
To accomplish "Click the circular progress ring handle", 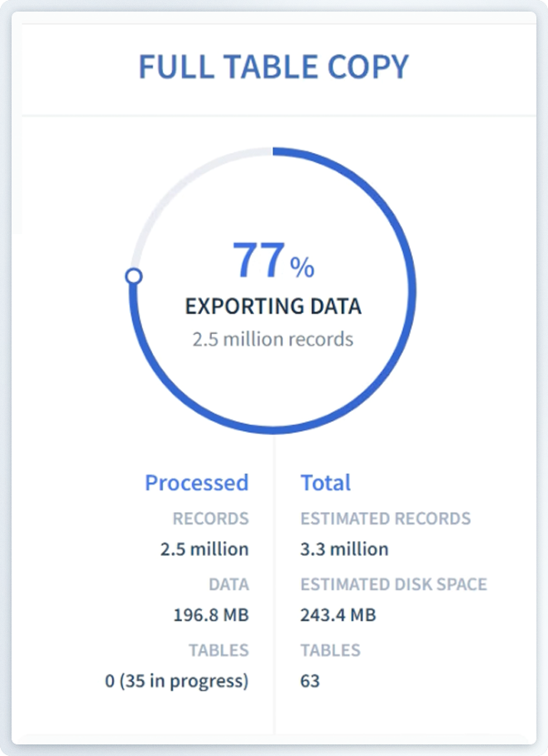I will coord(133,276).
